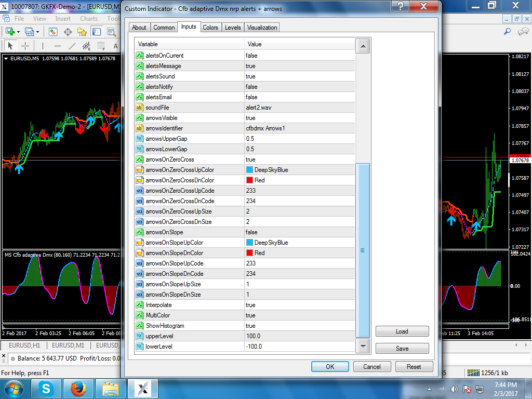
Task: Click the EURUSD,M5 chart triangle marker
Action: coord(6,58)
